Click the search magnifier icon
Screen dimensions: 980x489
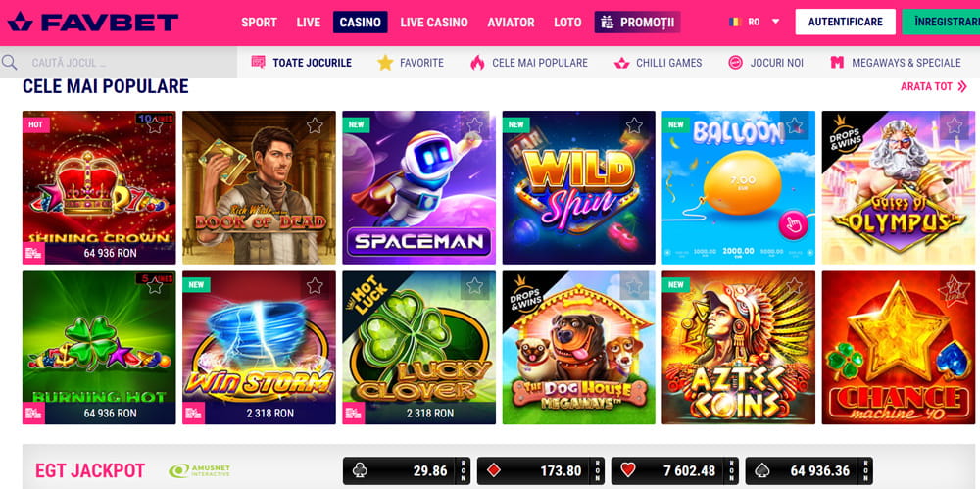(x=10, y=63)
